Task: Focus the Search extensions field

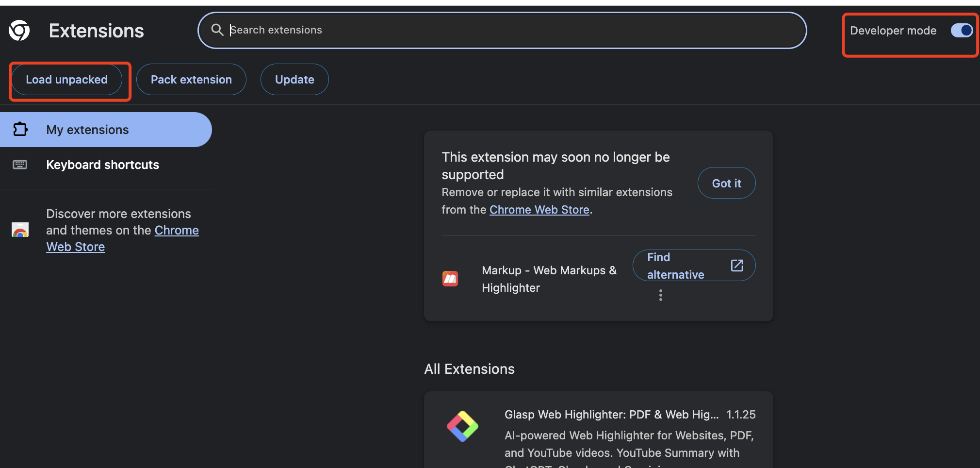Action: pos(509,30)
